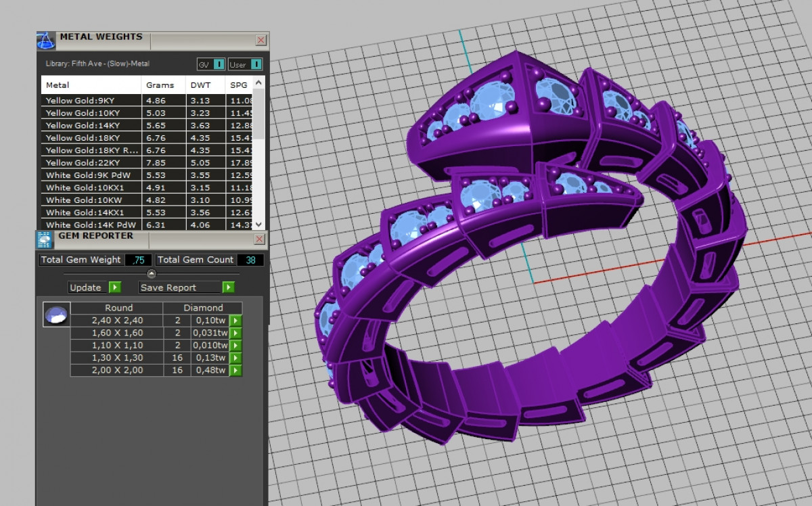812x506 pixels.
Task: Click the Gem Reporter panel icon
Action: click(x=45, y=240)
